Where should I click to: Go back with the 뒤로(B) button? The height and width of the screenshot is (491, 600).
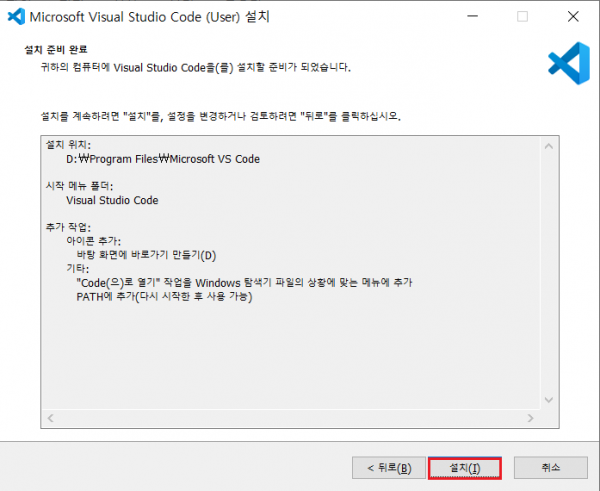tap(389, 468)
